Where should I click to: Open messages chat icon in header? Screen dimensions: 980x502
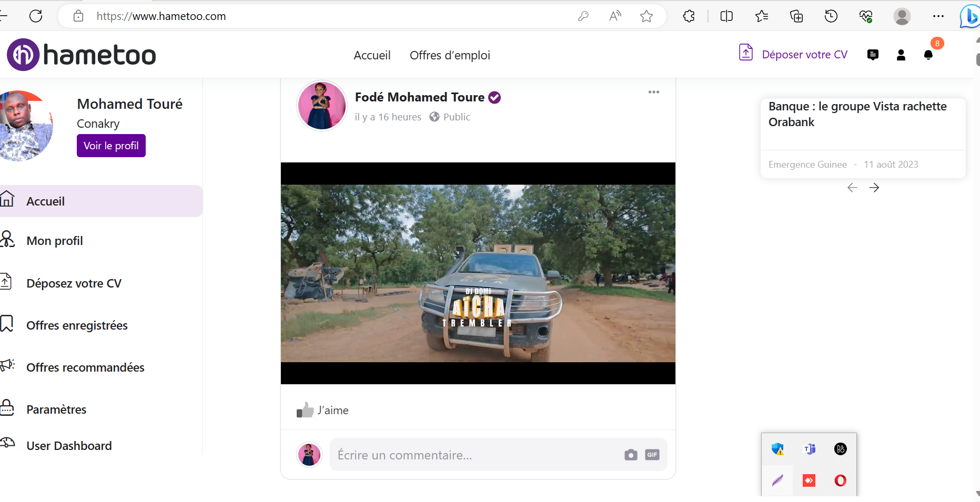pyautogui.click(x=873, y=55)
